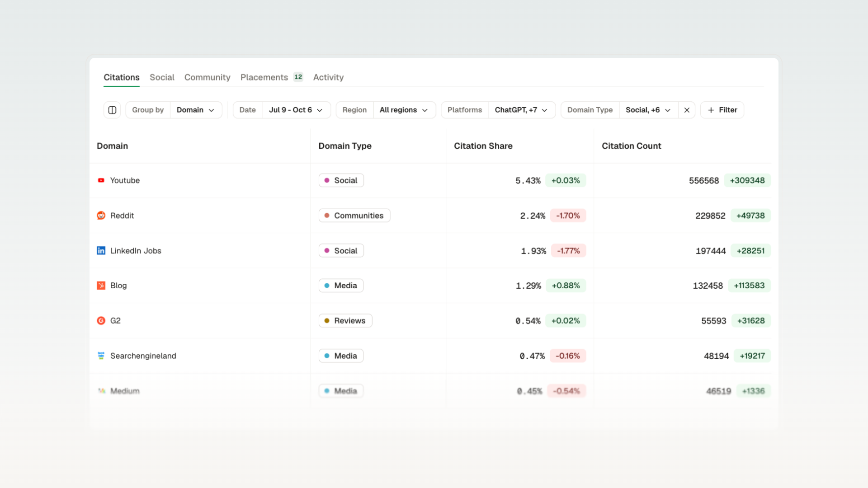Go to the Activity tab
Viewport: 868px width, 488px height.
[328, 77]
